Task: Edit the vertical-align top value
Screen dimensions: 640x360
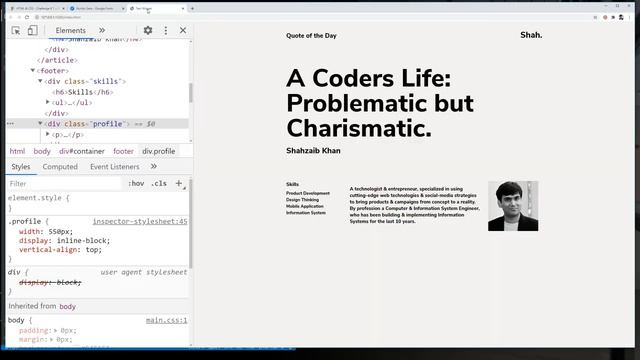Action: pos(93,249)
